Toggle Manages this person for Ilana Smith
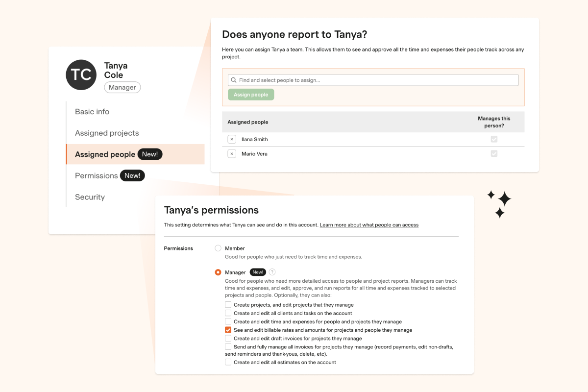Screen dimensions: 588x392 coord(494,139)
